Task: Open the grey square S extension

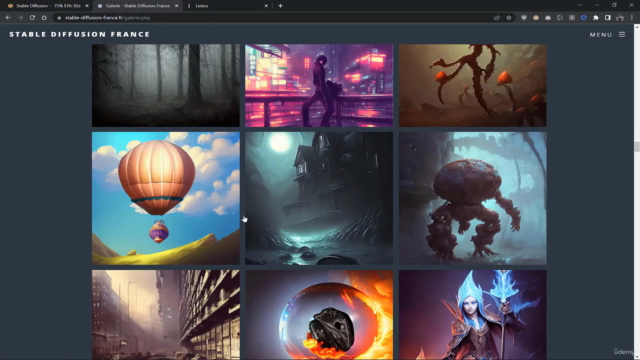Action: (x=572, y=18)
